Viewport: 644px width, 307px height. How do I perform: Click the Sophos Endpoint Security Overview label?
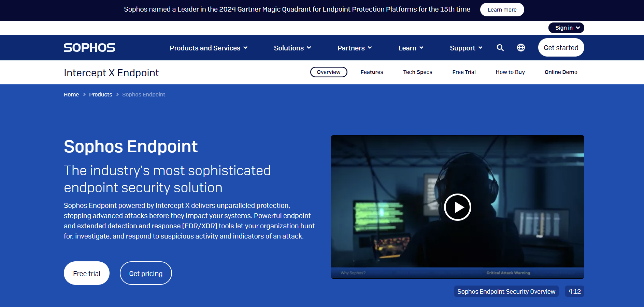pos(506,291)
